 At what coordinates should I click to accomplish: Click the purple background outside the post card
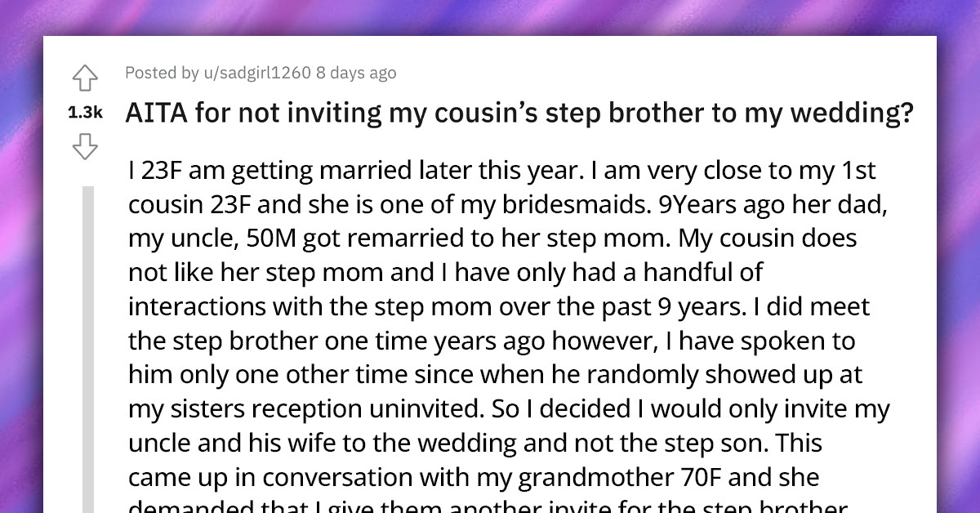point(20,256)
